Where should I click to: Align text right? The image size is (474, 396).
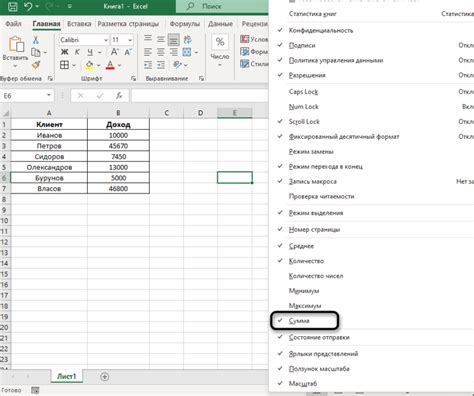[173, 52]
